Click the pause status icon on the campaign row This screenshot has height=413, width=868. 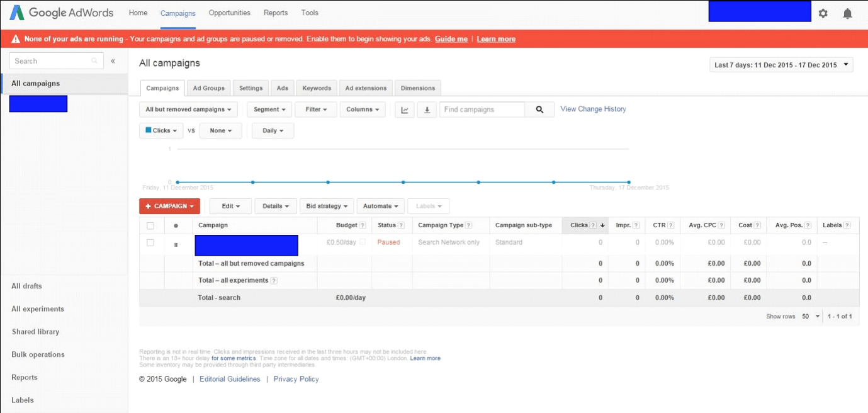(x=174, y=242)
